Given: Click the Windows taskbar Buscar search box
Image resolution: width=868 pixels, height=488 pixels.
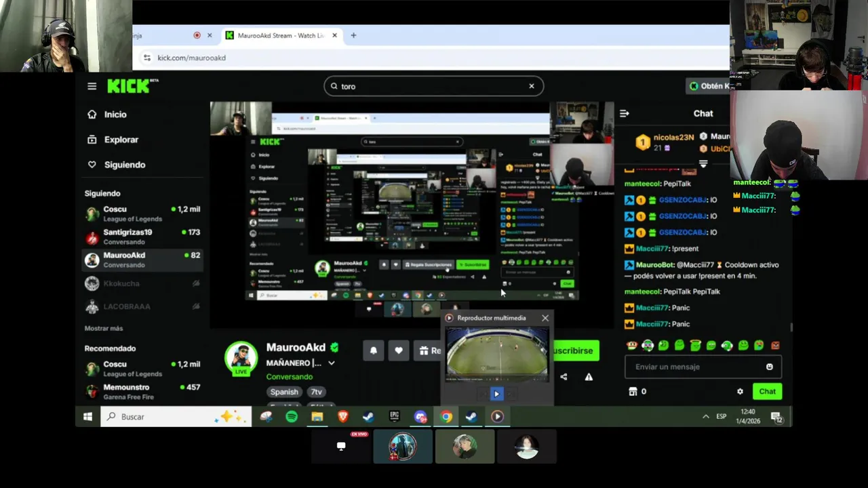Looking at the screenshot, I should coord(176,417).
